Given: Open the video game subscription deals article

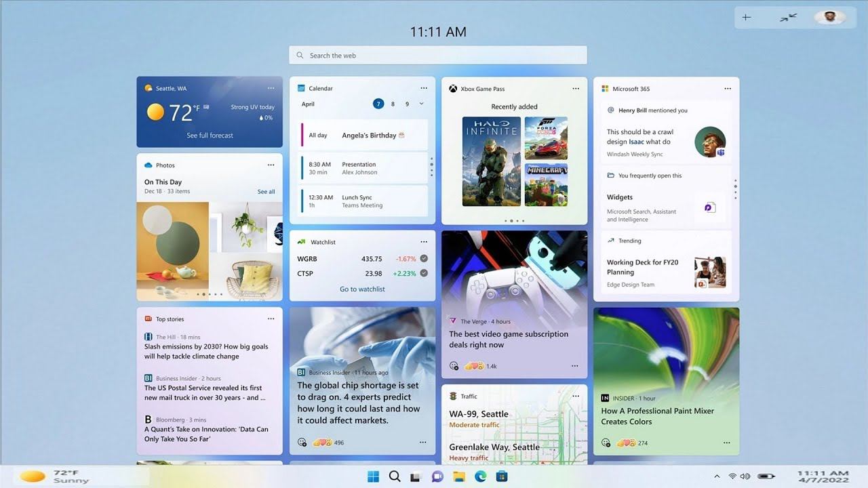Looking at the screenshot, I should tap(509, 340).
